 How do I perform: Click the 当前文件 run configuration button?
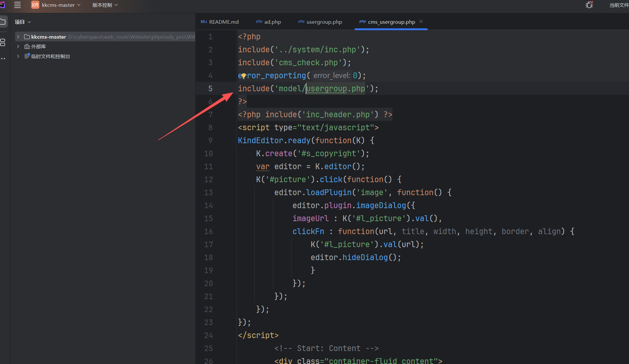[x=619, y=5]
